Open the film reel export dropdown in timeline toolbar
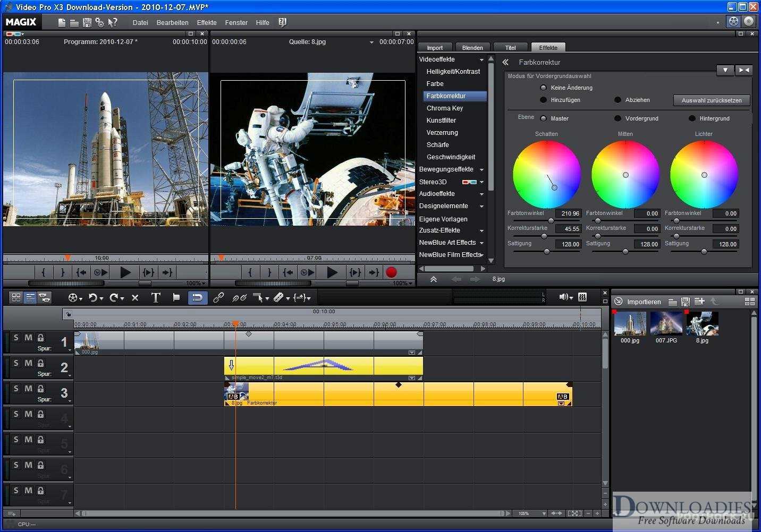Screen dimensions: 761x532 pyautogui.click(x=75, y=298)
